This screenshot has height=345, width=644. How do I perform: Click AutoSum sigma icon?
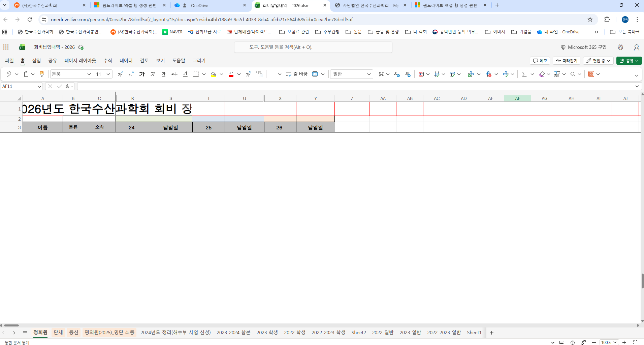524,74
